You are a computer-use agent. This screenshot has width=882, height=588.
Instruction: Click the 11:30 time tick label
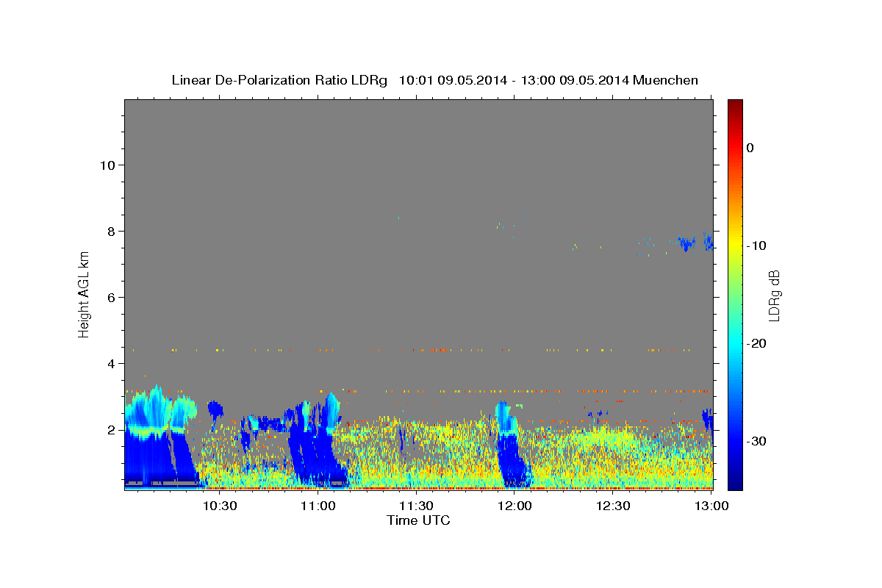417,506
